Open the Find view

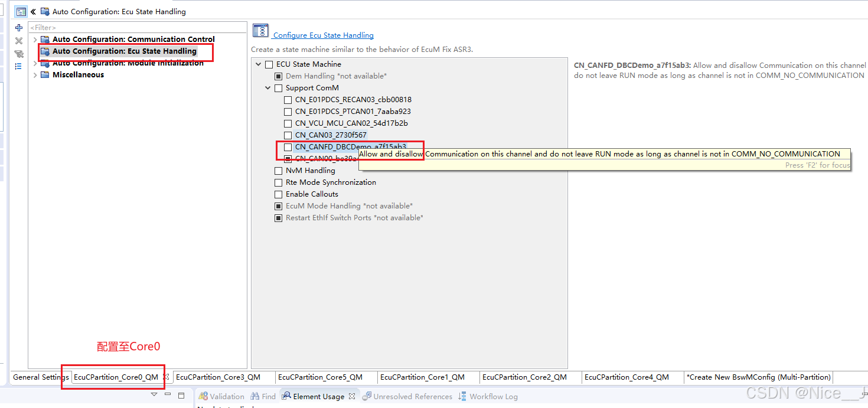(263, 396)
